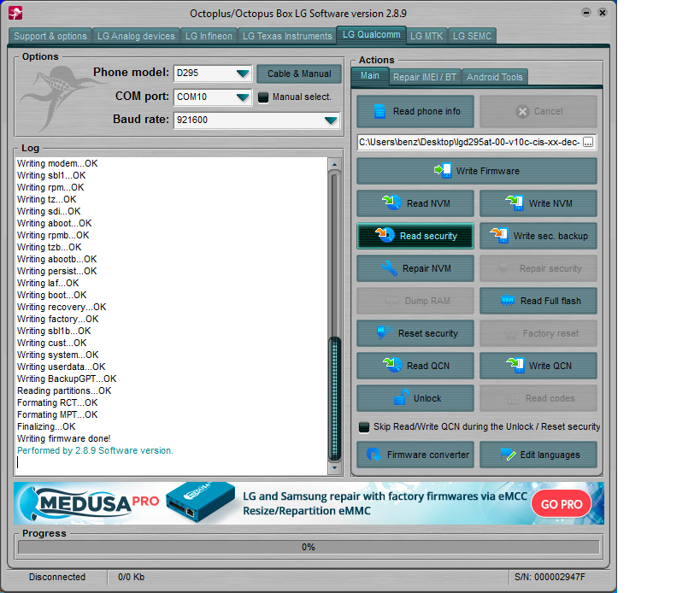
Task: Click the Read NVM disc icon
Action: click(x=392, y=203)
